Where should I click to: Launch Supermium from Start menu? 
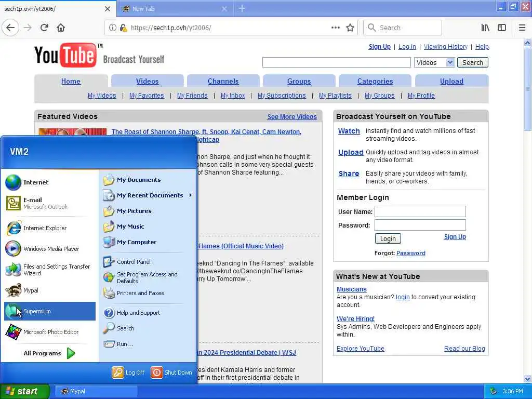pyautogui.click(x=49, y=311)
